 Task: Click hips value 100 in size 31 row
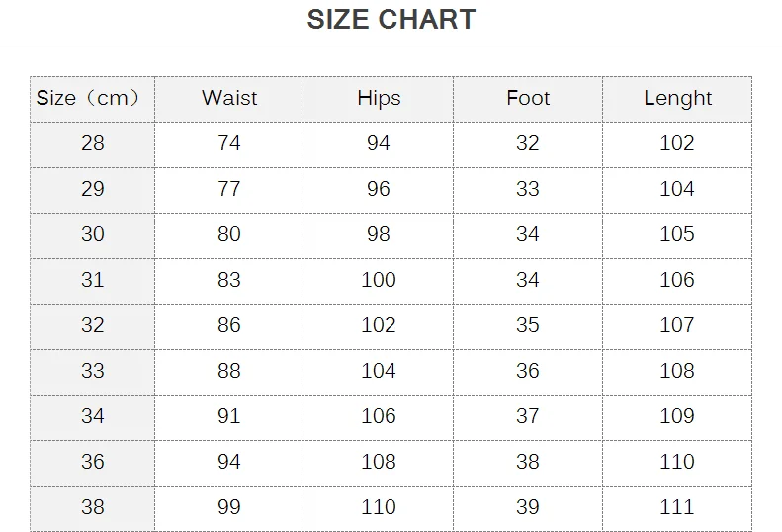tap(379, 280)
